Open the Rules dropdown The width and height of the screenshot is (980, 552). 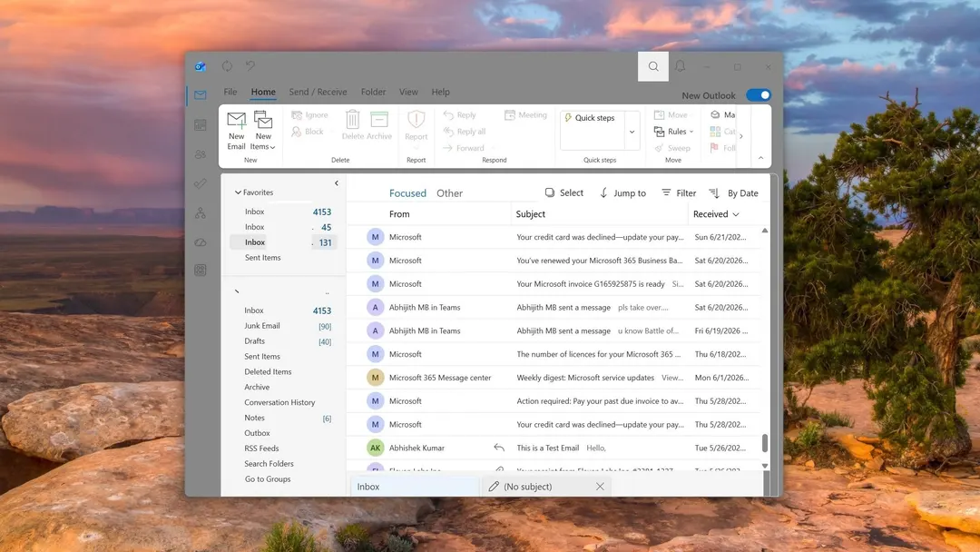[x=673, y=132]
